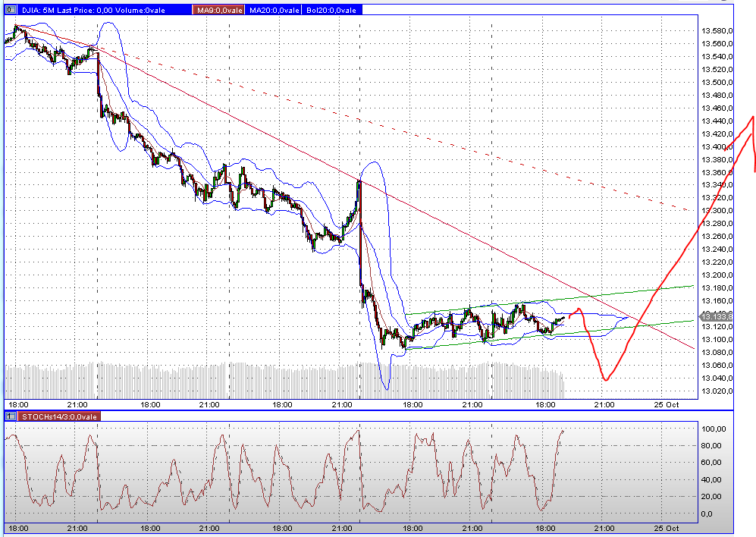Click the 25 Oct date label on time axis
Viewport: 756px width, 537px height.
[x=666, y=404]
